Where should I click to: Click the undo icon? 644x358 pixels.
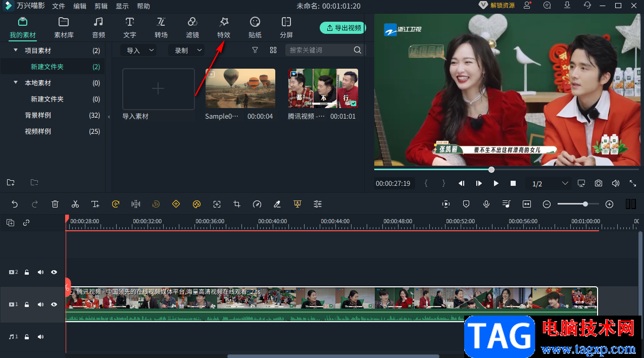(x=15, y=204)
